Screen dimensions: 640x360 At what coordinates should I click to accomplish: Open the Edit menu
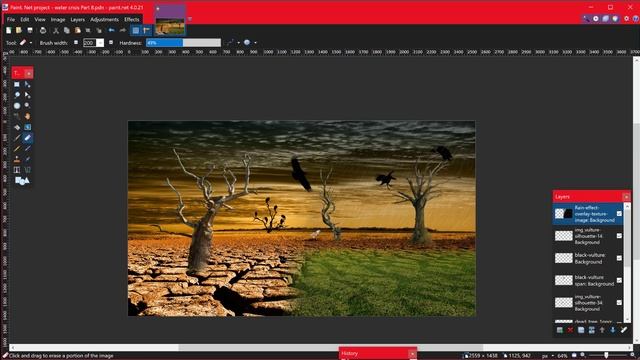click(x=24, y=20)
